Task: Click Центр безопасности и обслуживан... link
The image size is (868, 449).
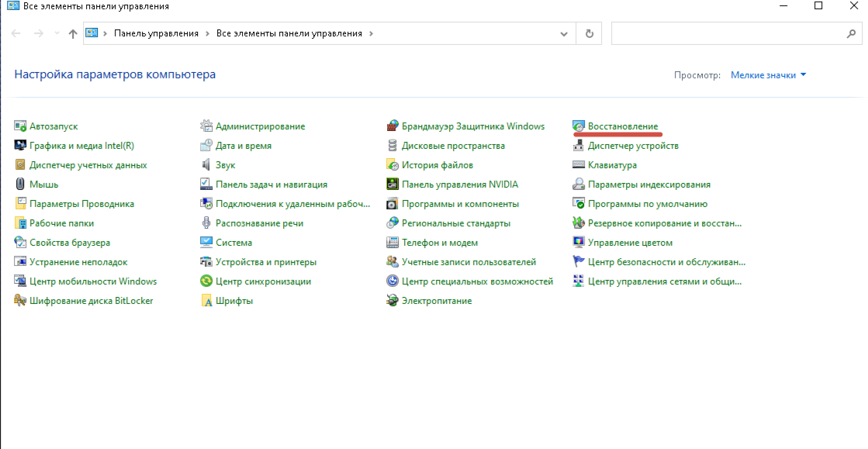Action: [x=666, y=262]
